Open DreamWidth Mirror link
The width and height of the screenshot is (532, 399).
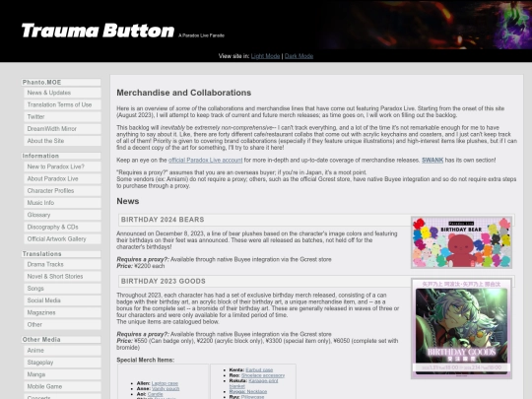[x=62, y=129]
